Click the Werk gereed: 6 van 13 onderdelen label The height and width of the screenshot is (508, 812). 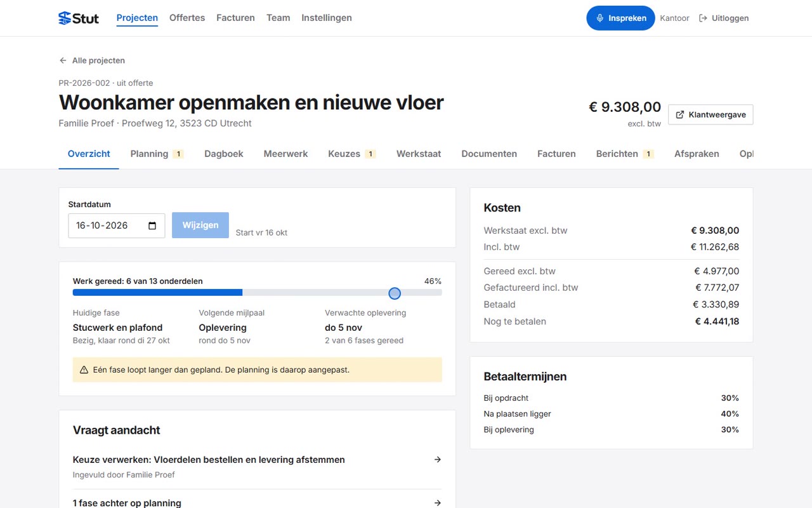tap(138, 281)
